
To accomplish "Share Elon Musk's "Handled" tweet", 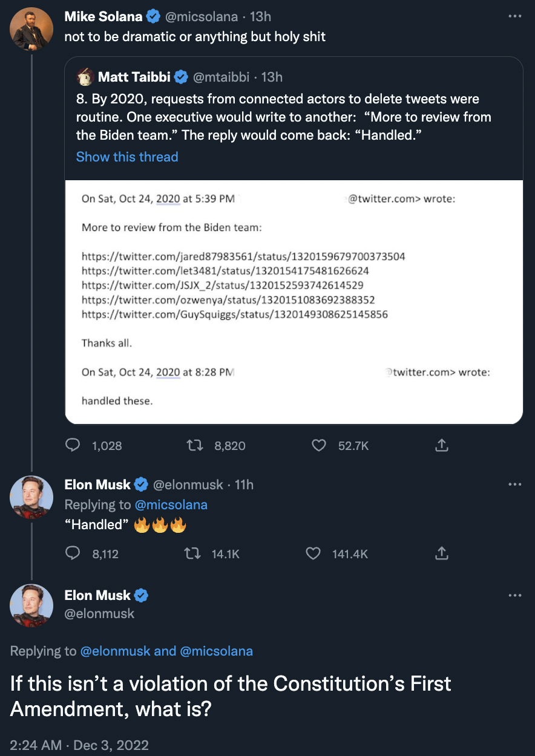I will (442, 553).
